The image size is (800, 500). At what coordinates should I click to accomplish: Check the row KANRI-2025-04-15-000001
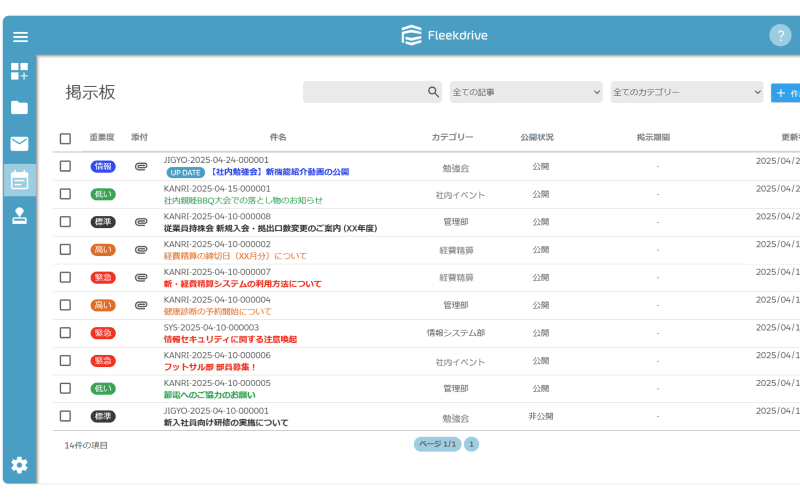tap(65, 194)
